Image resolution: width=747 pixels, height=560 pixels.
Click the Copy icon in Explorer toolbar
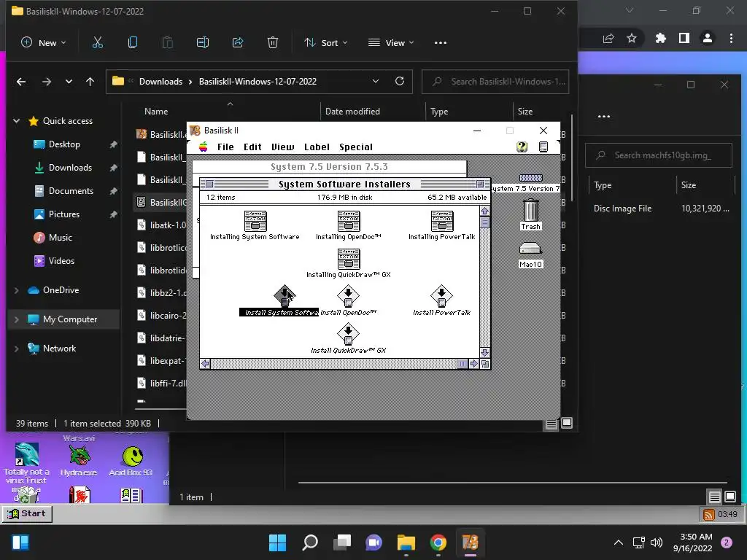pyautogui.click(x=133, y=43)
